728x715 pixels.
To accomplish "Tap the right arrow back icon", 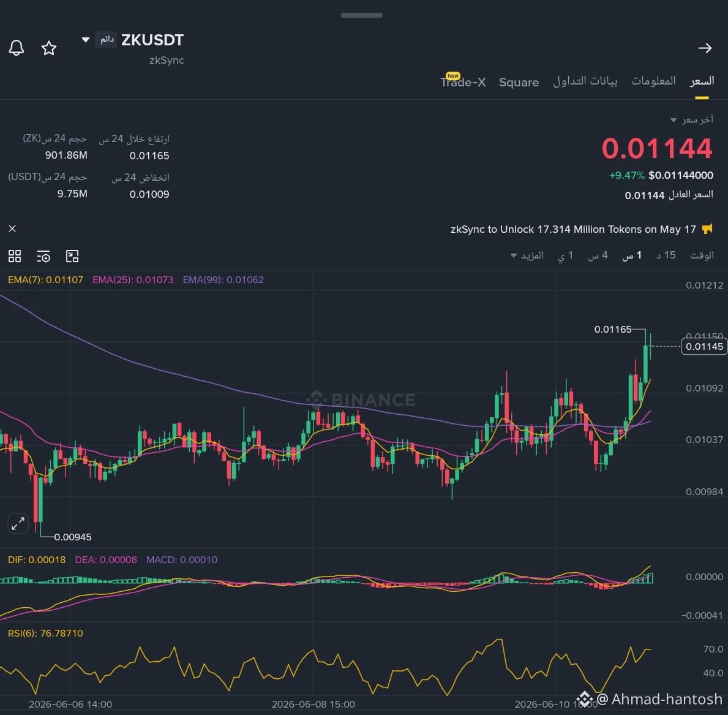I will (705, 48).
